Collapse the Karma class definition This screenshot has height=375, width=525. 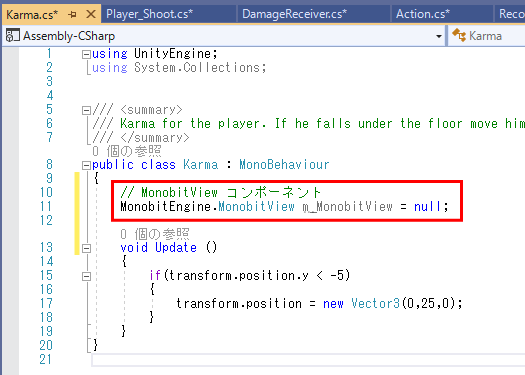86,165
